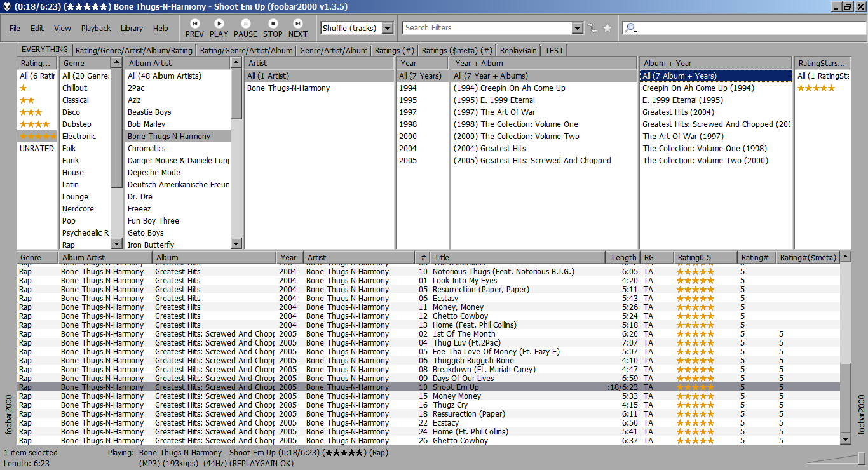The width and height of the screenshot is (868, 470).
Task: Sort the playlist by the Year column header
Action: (x=290, y=257)
